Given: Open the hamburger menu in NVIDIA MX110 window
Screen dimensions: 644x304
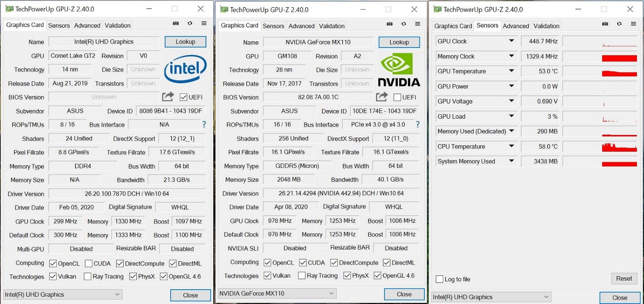Looking at the screenshot, I should coord(418,24).
